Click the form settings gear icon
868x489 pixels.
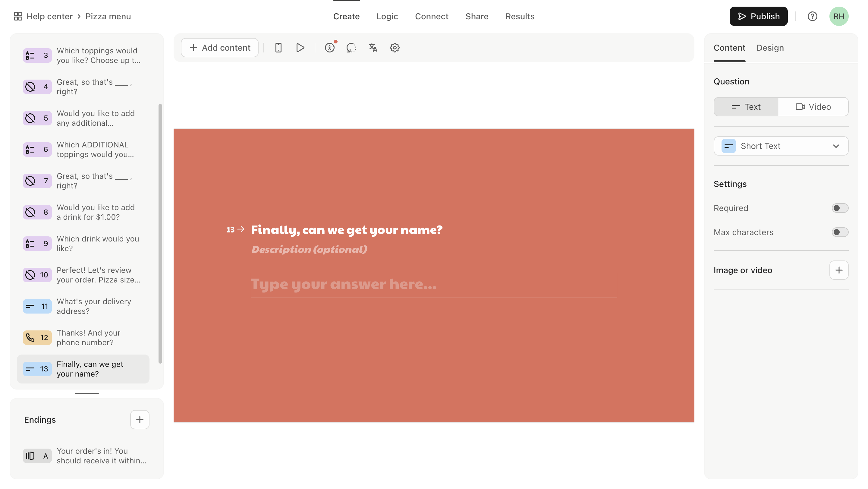395,48
